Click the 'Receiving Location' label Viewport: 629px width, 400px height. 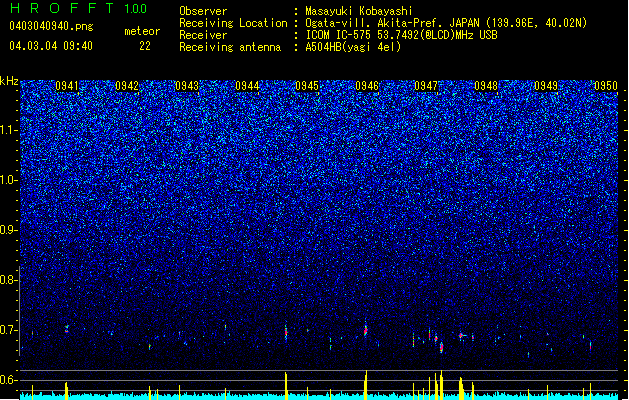[x=233, y=23]
